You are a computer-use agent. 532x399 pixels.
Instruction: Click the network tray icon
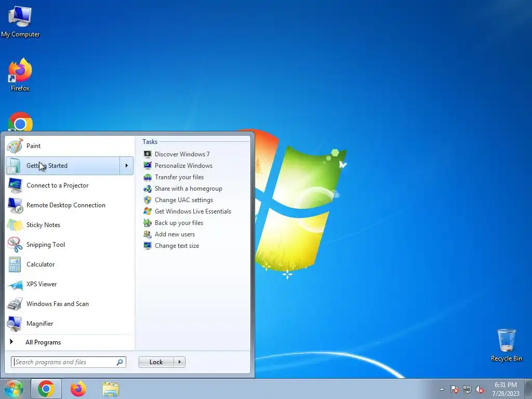(467, 389)
